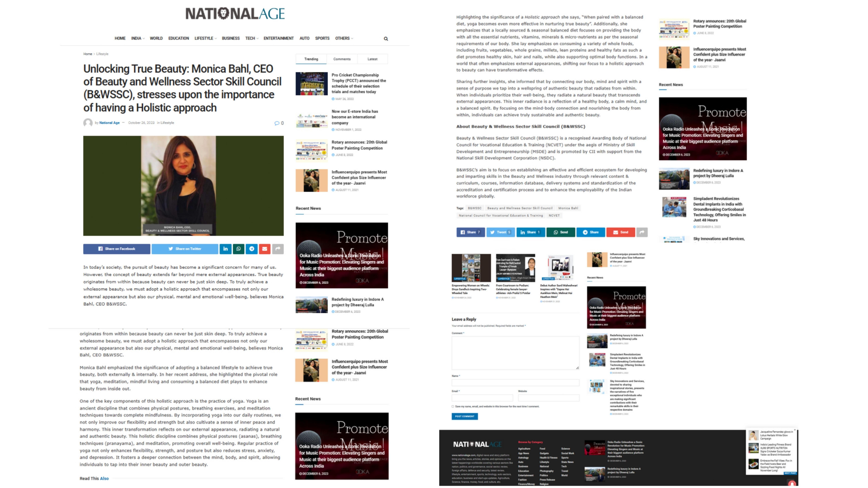Open Embrace the Fall Vibes popup article

tap(776, 465)
